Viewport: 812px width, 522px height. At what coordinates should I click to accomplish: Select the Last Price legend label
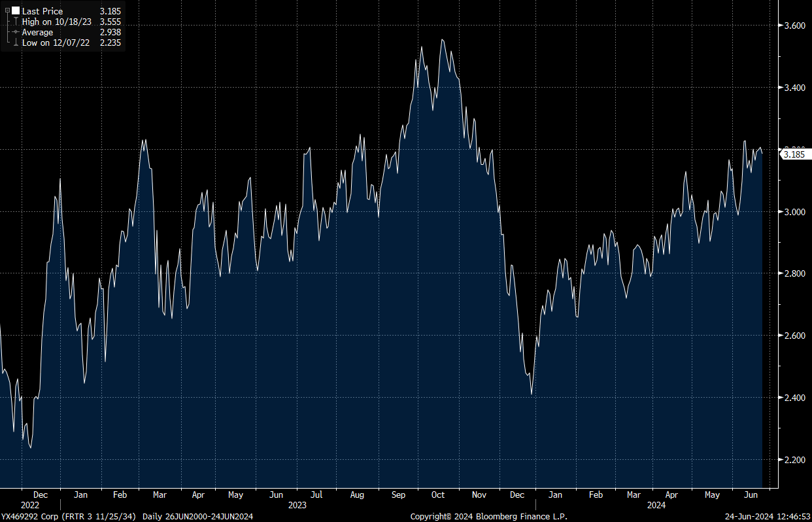[42, 11]
